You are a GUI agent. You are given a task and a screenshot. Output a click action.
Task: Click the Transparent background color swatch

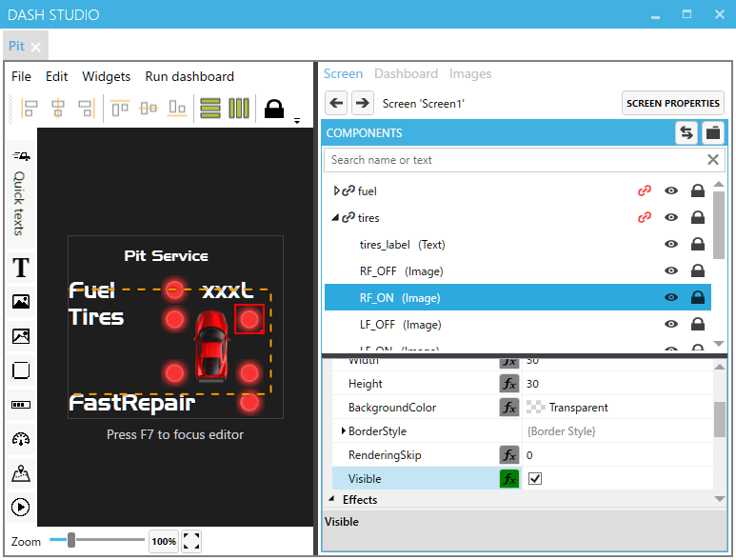pos(535,407)
